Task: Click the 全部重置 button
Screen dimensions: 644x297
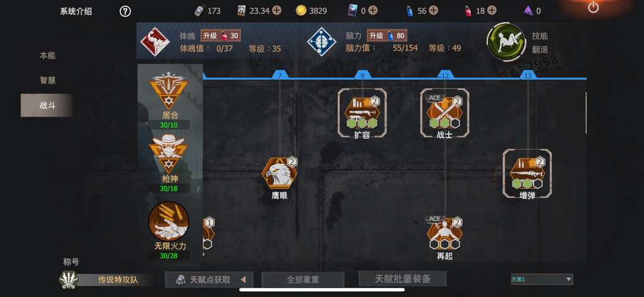Action: (x=302, y=280)
